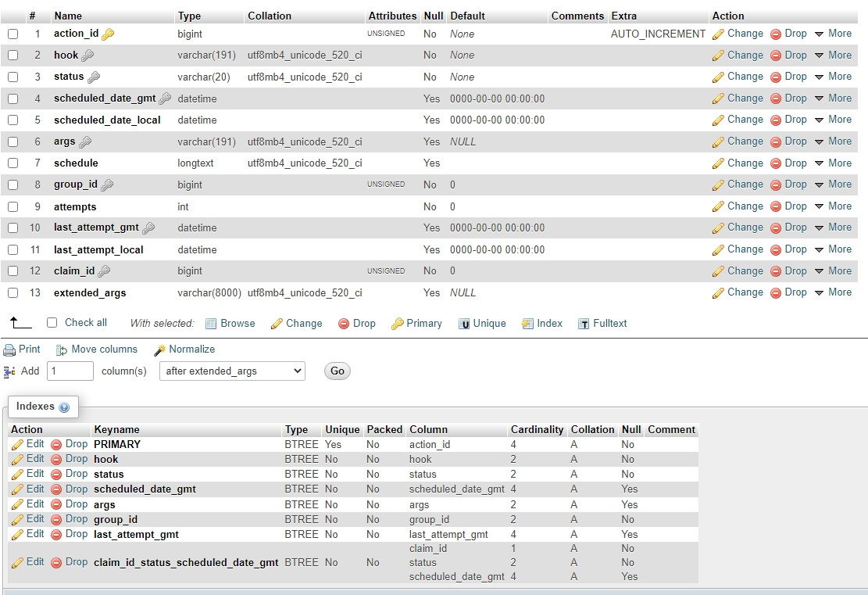The height and width of the screenshot is (595, 868).
Task: Open More dropdown for group_id
Action: (834, 185)
